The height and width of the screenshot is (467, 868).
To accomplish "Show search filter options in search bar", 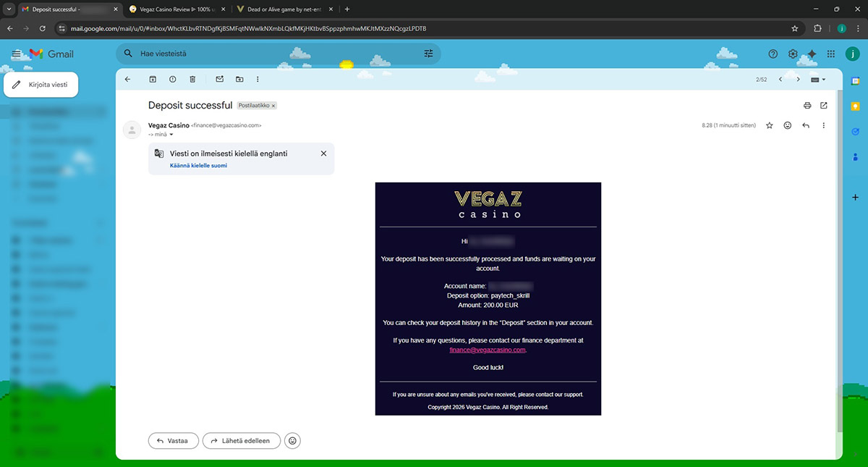I will [428, 54].
